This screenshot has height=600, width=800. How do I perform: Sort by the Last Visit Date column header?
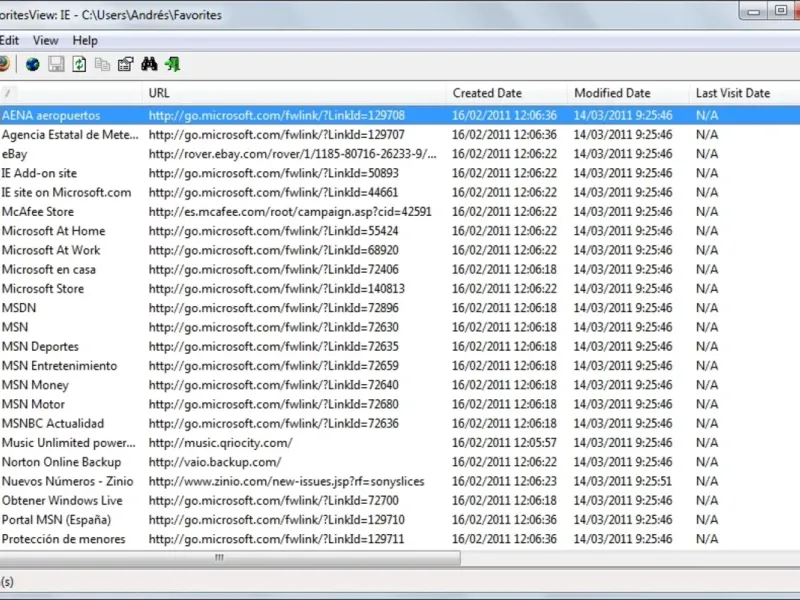[744, 93]
